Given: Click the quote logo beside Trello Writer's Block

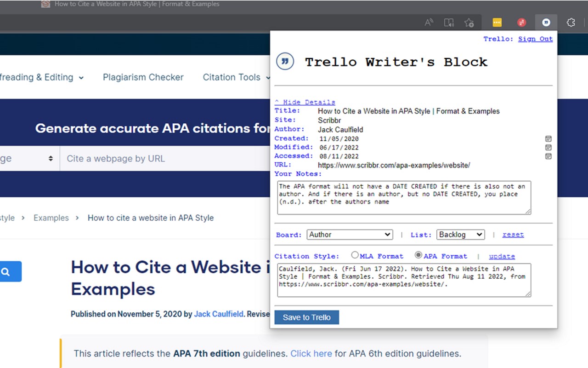Looking at the screenshot, I should [285, 62].
